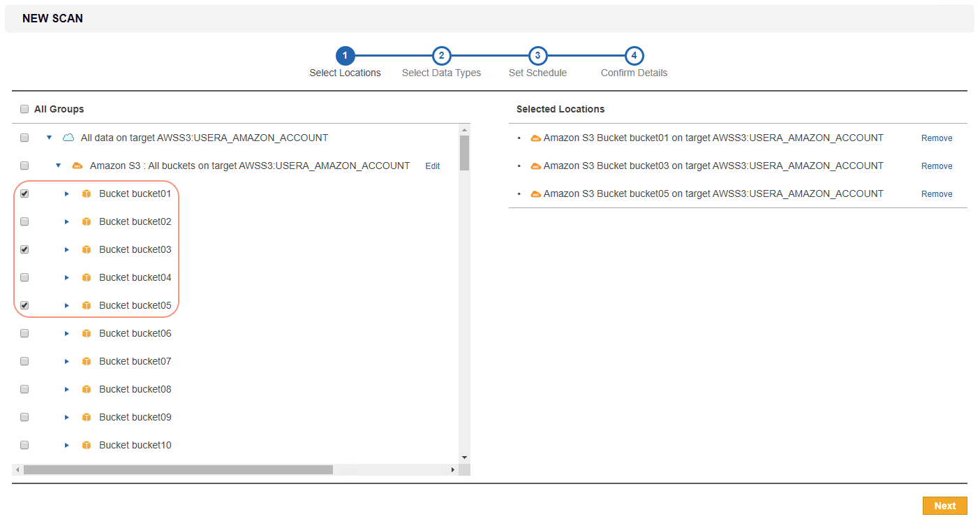The image size is (980, 519).
Task: Click the step 1 circle icon
Action: click(345, 56)
